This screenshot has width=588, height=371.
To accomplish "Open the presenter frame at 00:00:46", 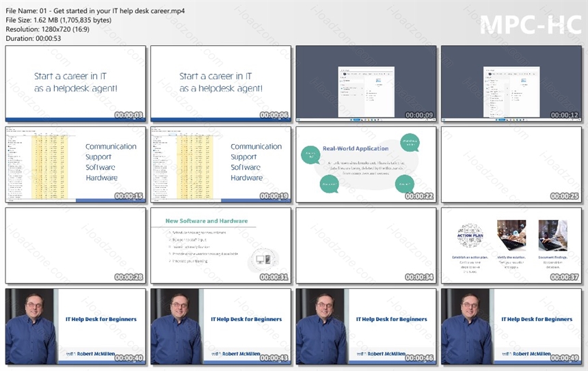I will [x=366, y=327].
